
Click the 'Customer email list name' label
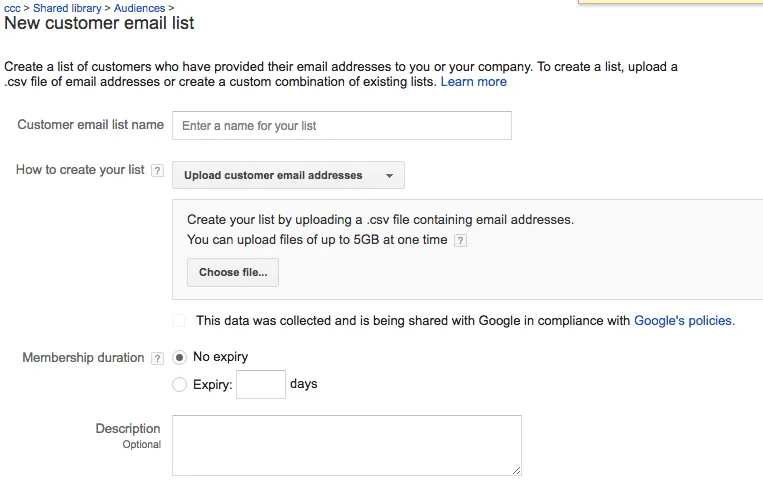90,125
